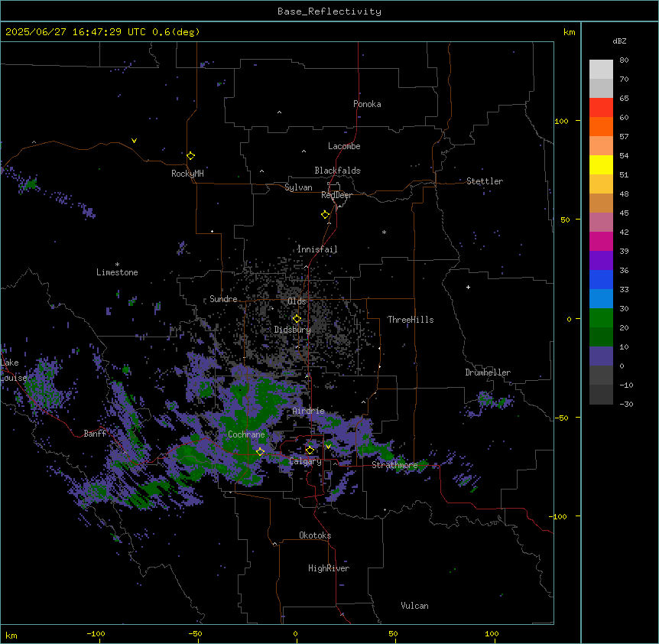Click the dBZ legend heading
This screenshot has height=644, width=659.
619,41
